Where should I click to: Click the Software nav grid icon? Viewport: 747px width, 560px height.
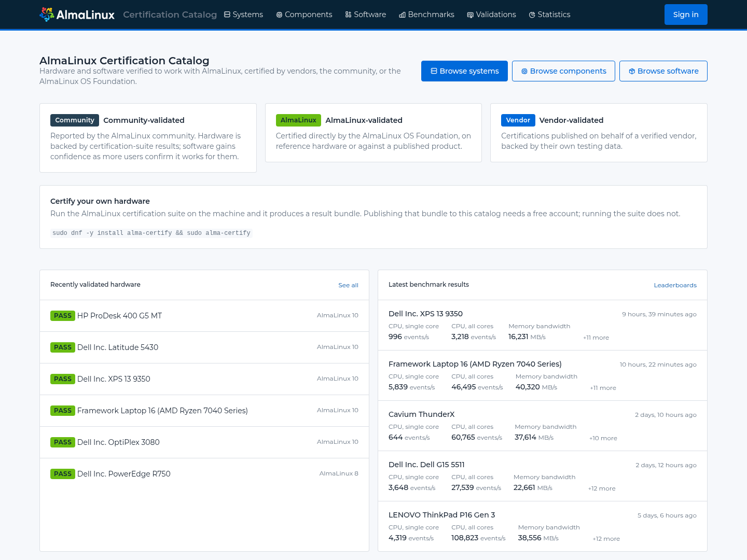pos(348,15)
